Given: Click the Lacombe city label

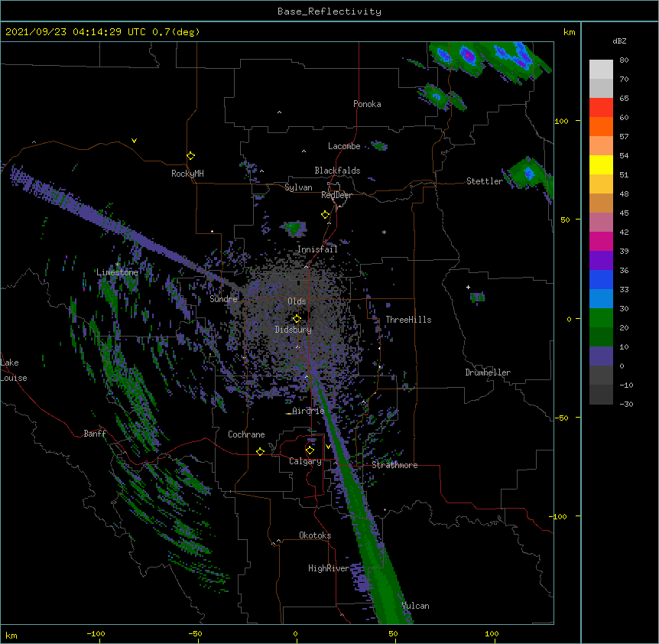Looking at the screenshot, I should pyautogui.click(x=344, y=146).
